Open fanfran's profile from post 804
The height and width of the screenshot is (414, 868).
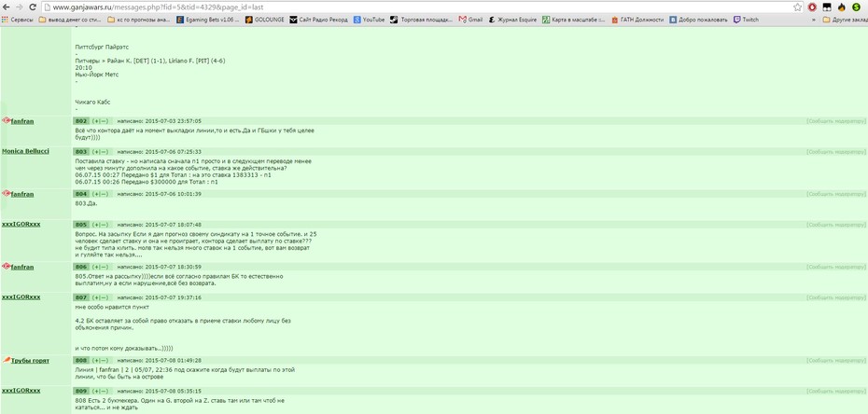click(x=22, y=194)
